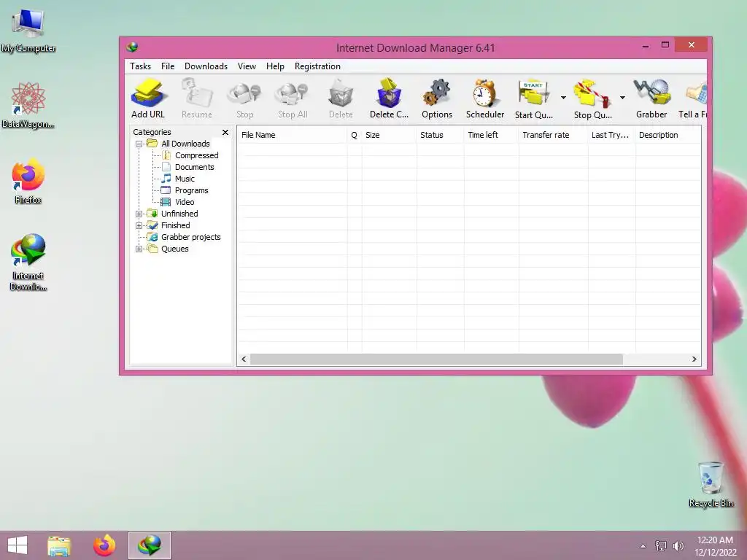Open Firefox from the taskbar
Viewport: 747px width, 560px height.
pos(104,545)
